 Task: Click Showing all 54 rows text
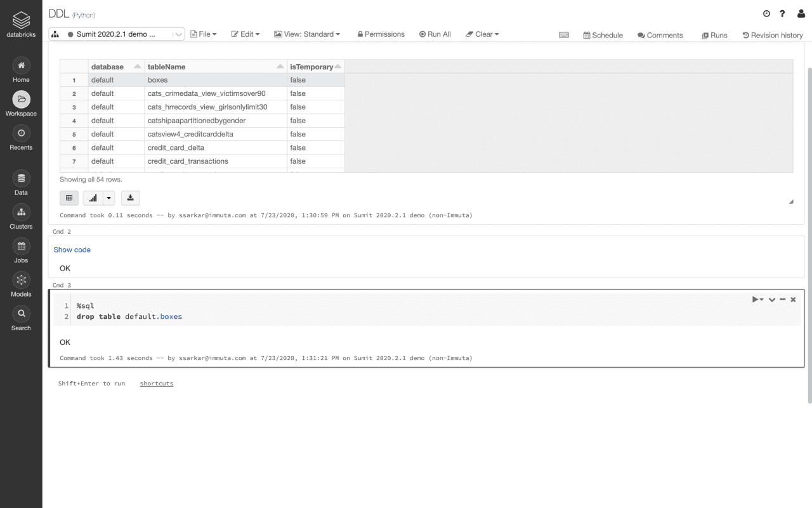point(91,180)
